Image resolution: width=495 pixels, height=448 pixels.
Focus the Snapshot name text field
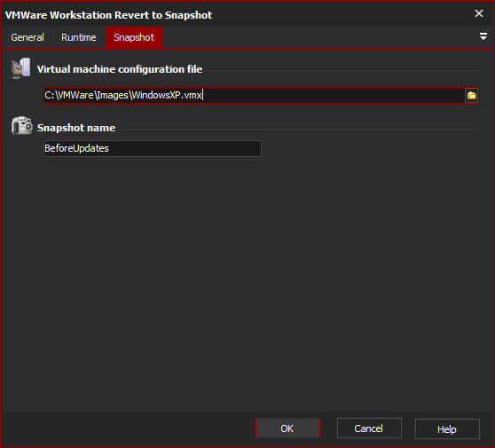[x=153, y=148]
